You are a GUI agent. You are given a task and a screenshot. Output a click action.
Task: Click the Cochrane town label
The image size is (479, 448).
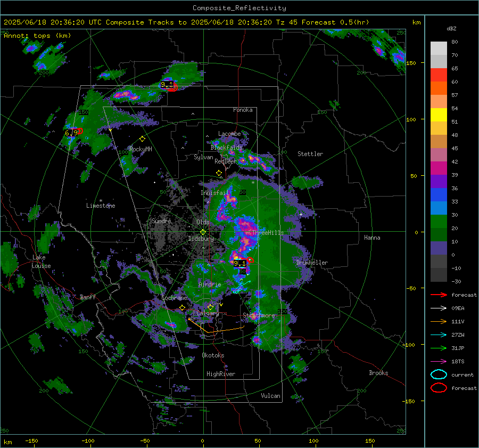coord(174,298)
